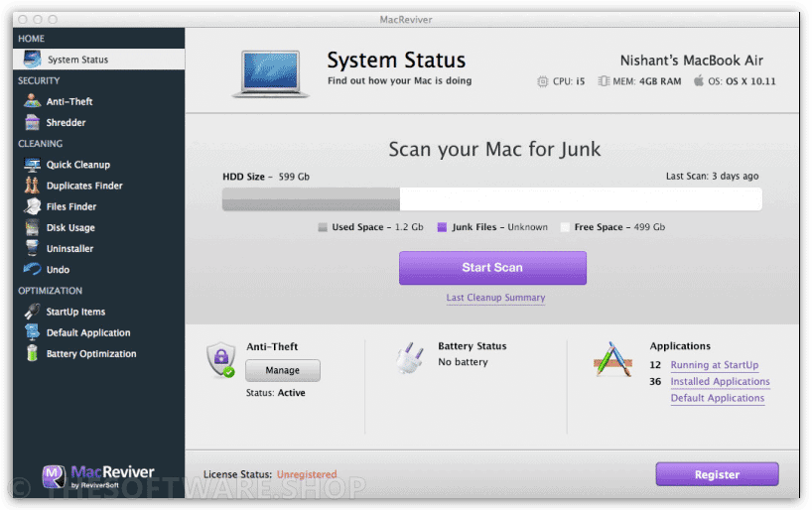Image resolution: width=812 pixels, height=510 pixels.
Task: Open the Undo page
Action: coord(98,269)
